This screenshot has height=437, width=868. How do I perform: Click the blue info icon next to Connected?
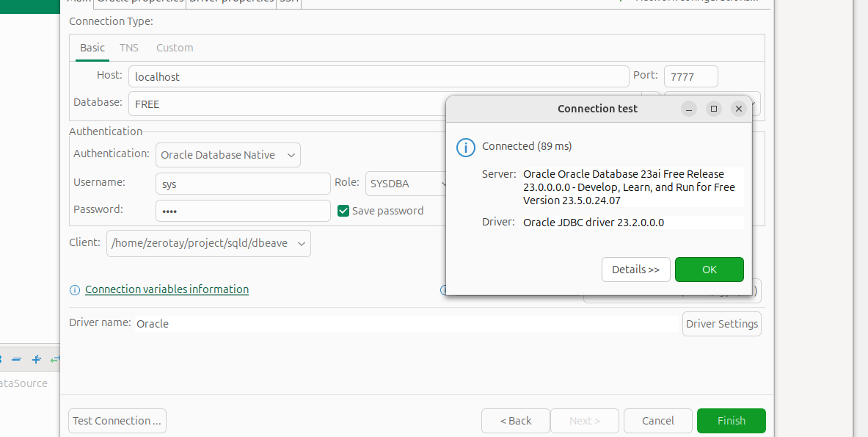click(x=466, y=147)
